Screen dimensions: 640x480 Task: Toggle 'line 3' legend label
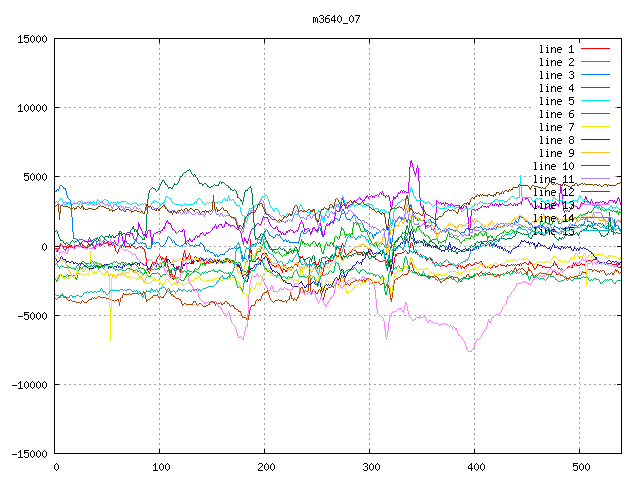pyautogui.click(x=556, y=75)
